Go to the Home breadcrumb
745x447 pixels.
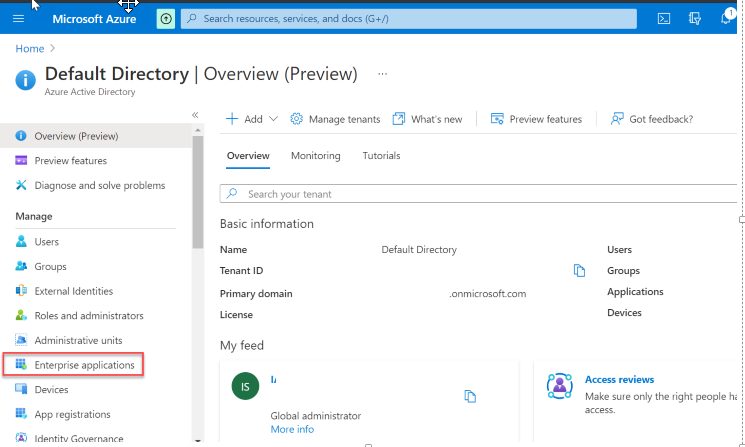pyautogui.click(x=29, y=48)
